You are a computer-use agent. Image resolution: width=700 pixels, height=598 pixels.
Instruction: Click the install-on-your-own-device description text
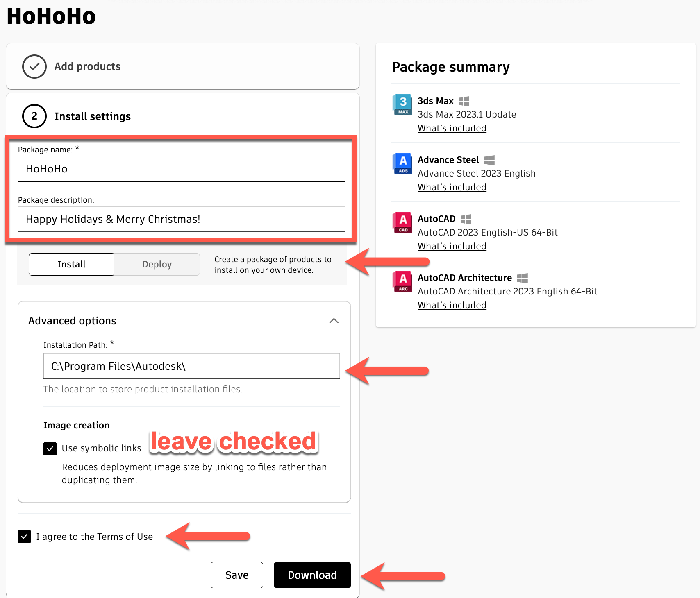pos(273,265)
